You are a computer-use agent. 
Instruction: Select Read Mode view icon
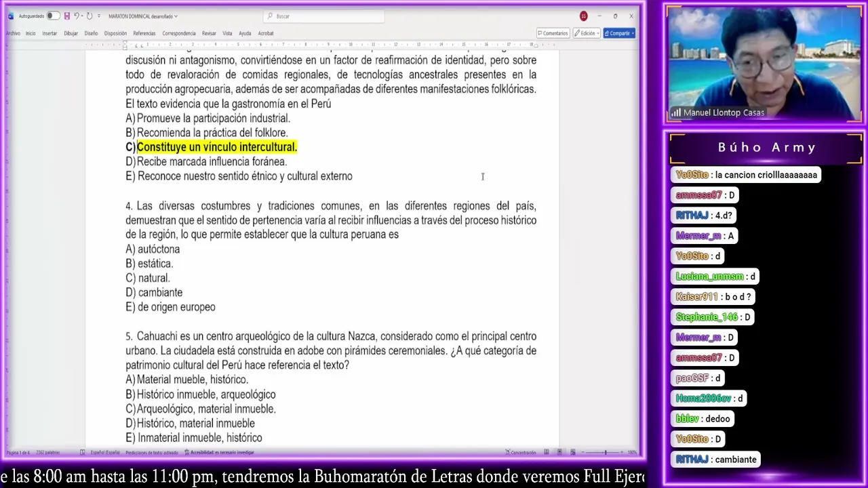pyautogui.click(x=547, y=452)
